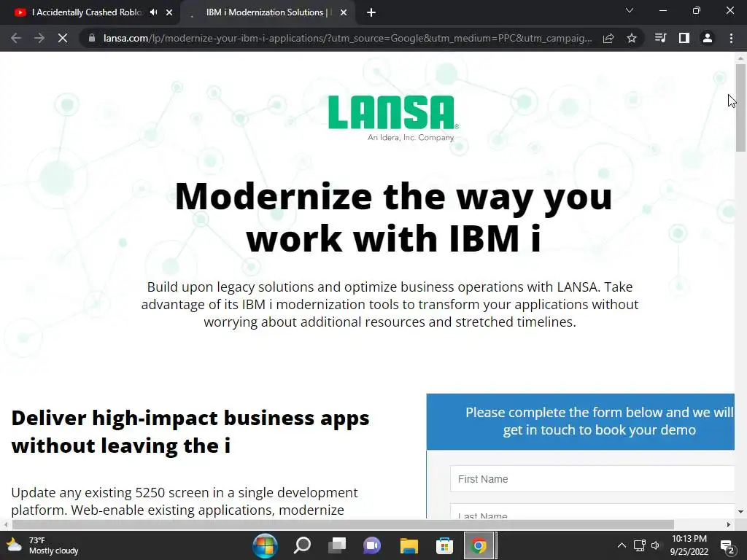Open the tab search dropdown
The height and width of the screenshot is (560, 747).
[630, 10]
